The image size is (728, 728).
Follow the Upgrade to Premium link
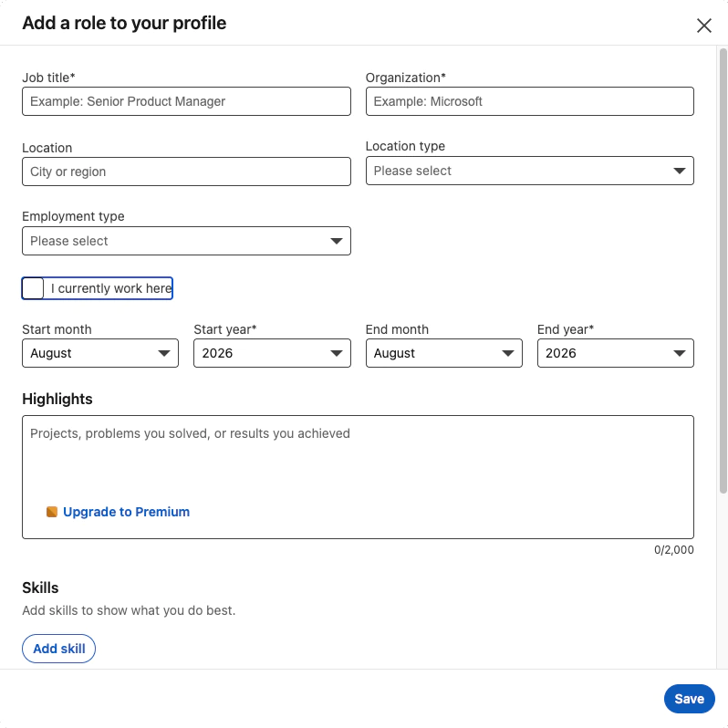tap(126, 512)
